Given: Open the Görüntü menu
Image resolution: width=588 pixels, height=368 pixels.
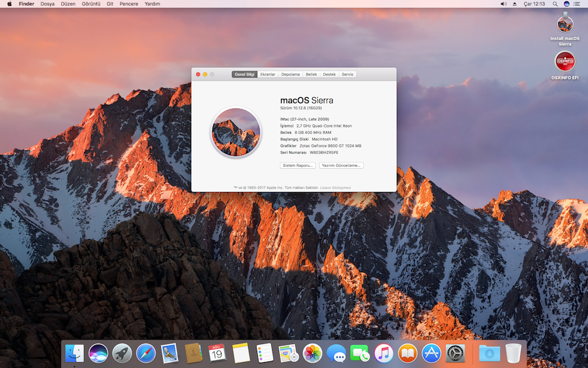Looking at the screenshot, I should tap(91, 4).
